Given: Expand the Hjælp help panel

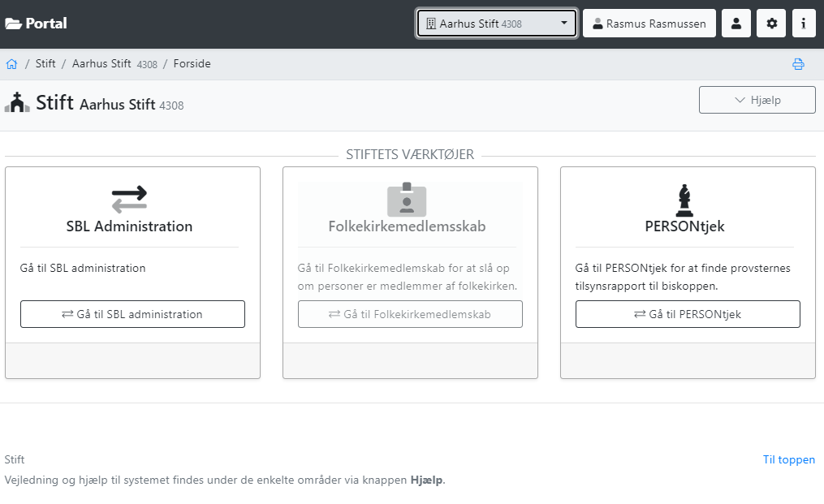Looking at the screenshot, I should [x=757, y=100].
